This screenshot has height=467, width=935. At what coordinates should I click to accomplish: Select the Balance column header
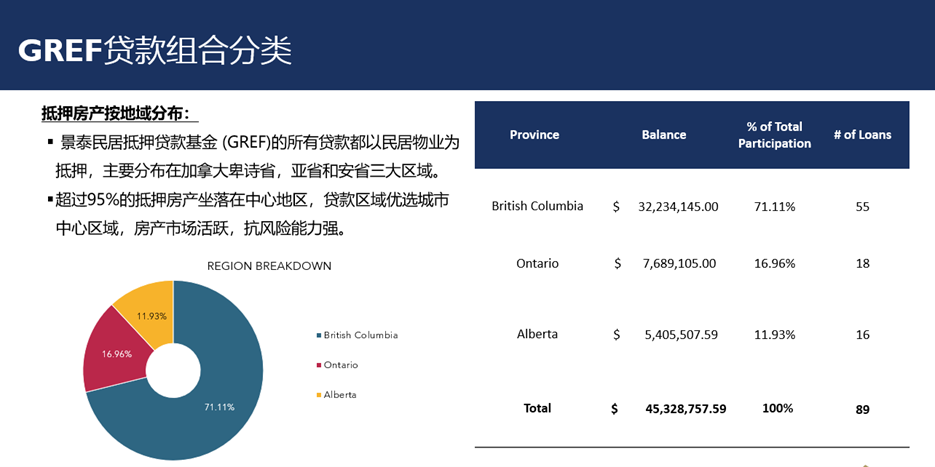tap(664, 135)
